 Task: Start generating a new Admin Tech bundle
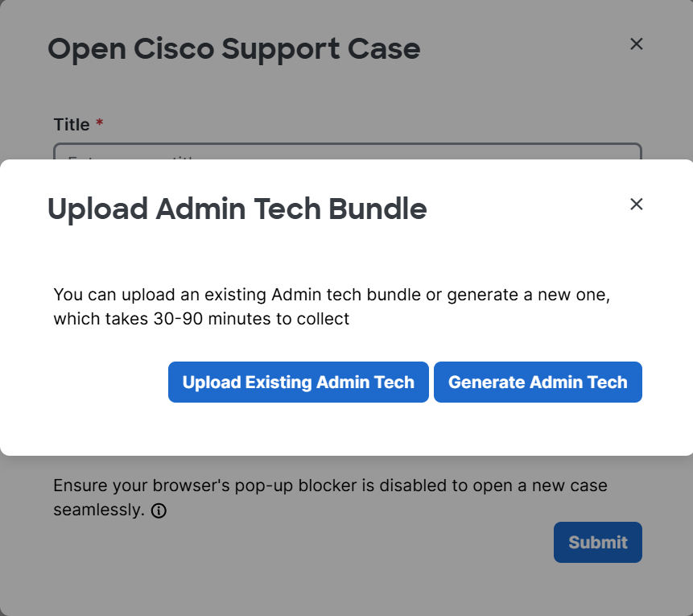(538, 382)
